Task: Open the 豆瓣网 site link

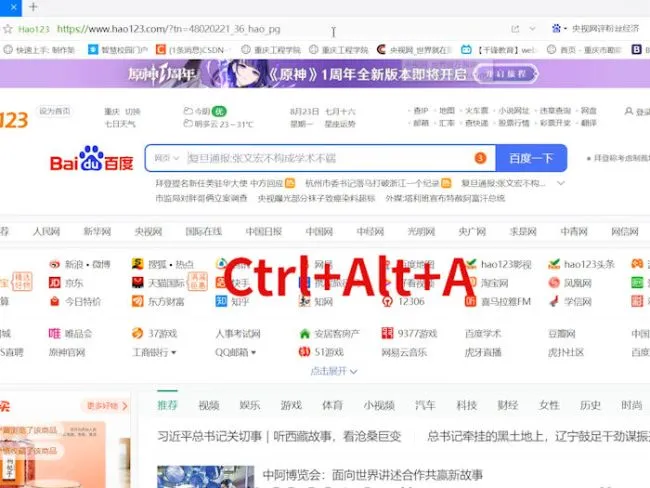Action: click(562, 334)
